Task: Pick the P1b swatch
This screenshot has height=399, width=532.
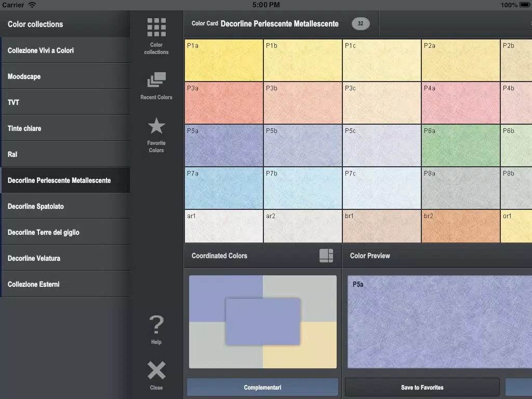Action: [x=303, y=60]
